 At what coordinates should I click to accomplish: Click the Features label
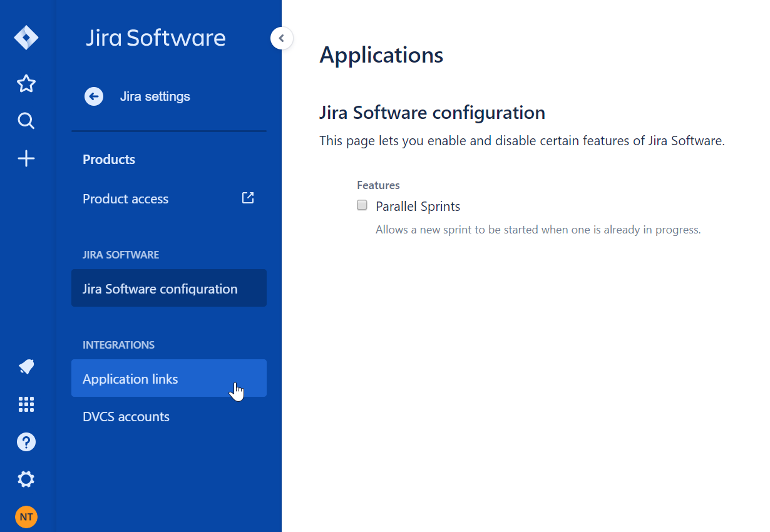click(x=378, y=185)
